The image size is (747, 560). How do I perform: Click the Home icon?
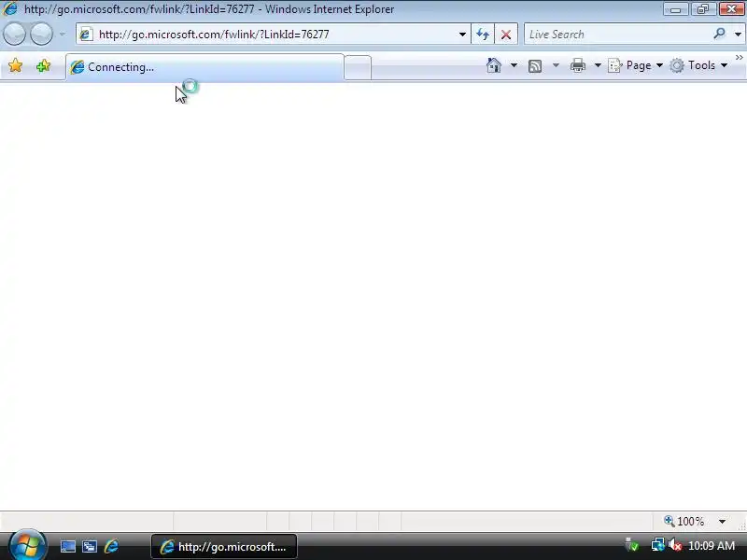point(494,65)
